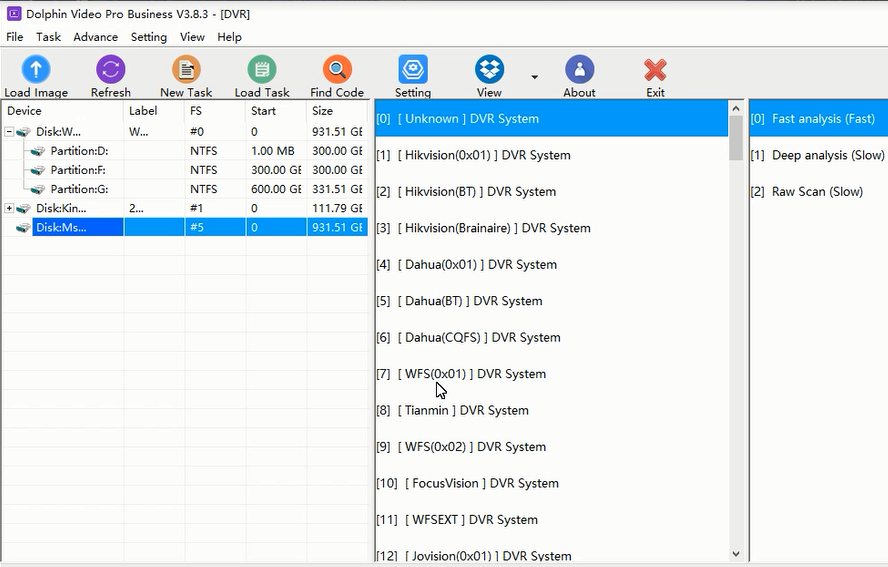Click the Refresh toolbar icon
The height and width of the screenshot is (567, 888).
[x=110, y=70]
